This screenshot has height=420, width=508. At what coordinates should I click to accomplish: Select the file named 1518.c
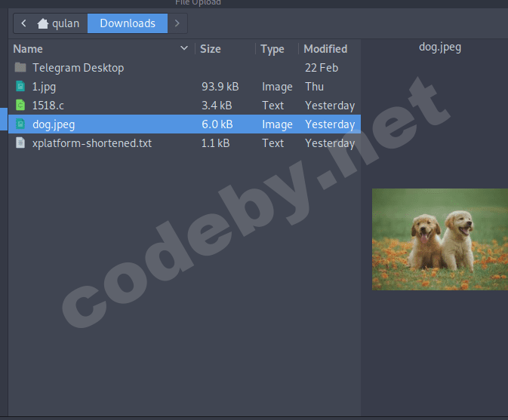click(48, 106)
